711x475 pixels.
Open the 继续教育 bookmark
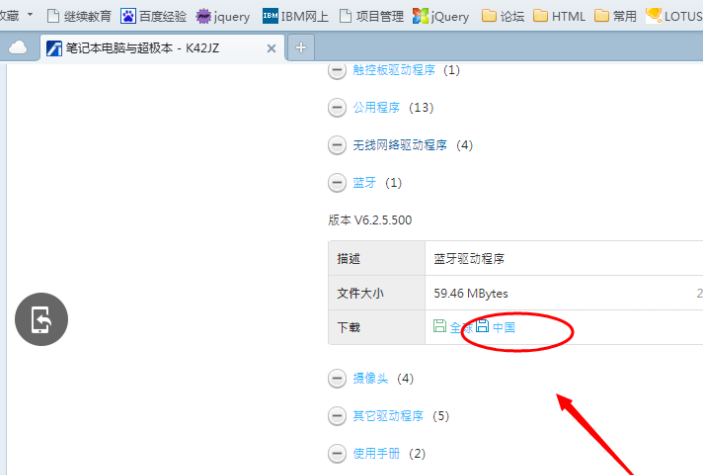pyautogui.click(x=79, y=17)
